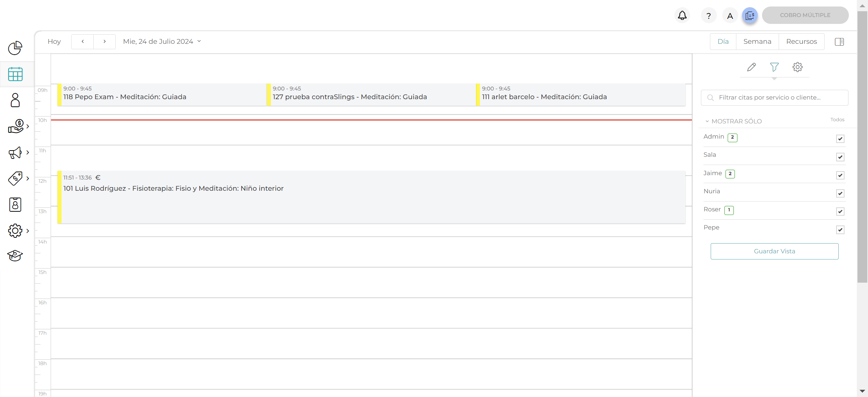The image size is (868, 397).
Task: Click the blue invoice documents icon
Action: click(x=750, y=16)
